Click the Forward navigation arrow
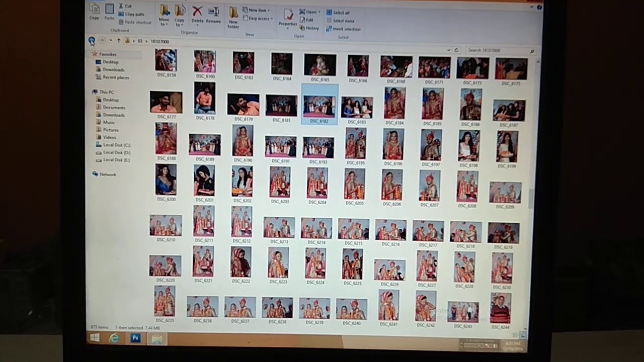Viewport: 644px width, 362px height. (x=102, y=40)
